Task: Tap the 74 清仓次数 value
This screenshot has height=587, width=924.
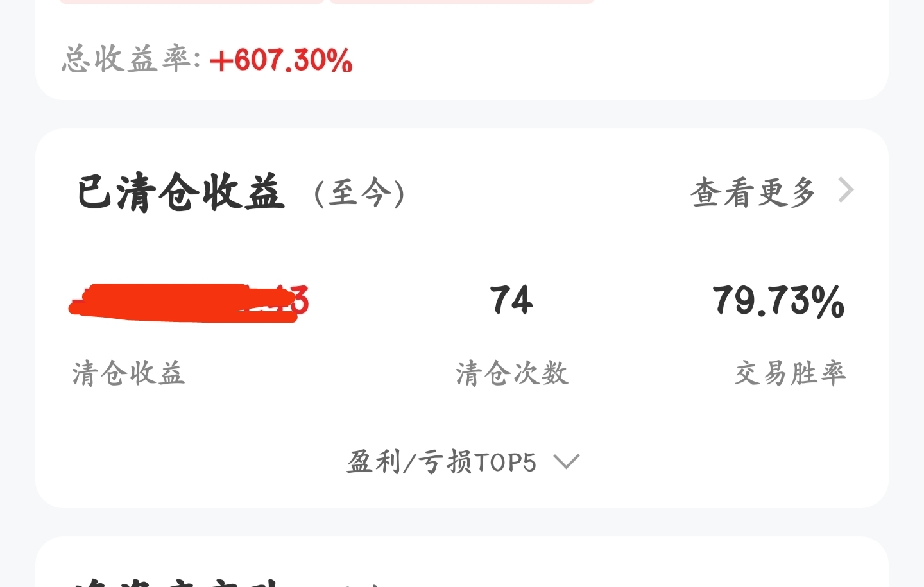Action: click(x=511, y=300)
